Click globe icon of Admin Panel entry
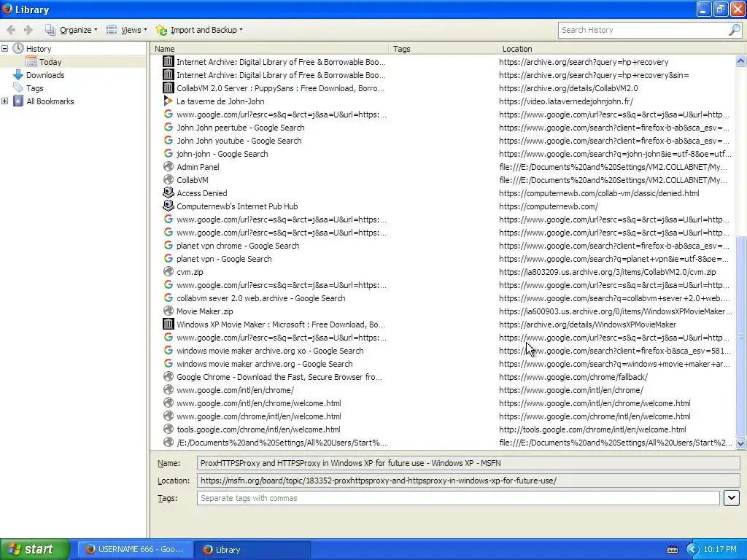747x560 pixels. click(x=169, y=166)
